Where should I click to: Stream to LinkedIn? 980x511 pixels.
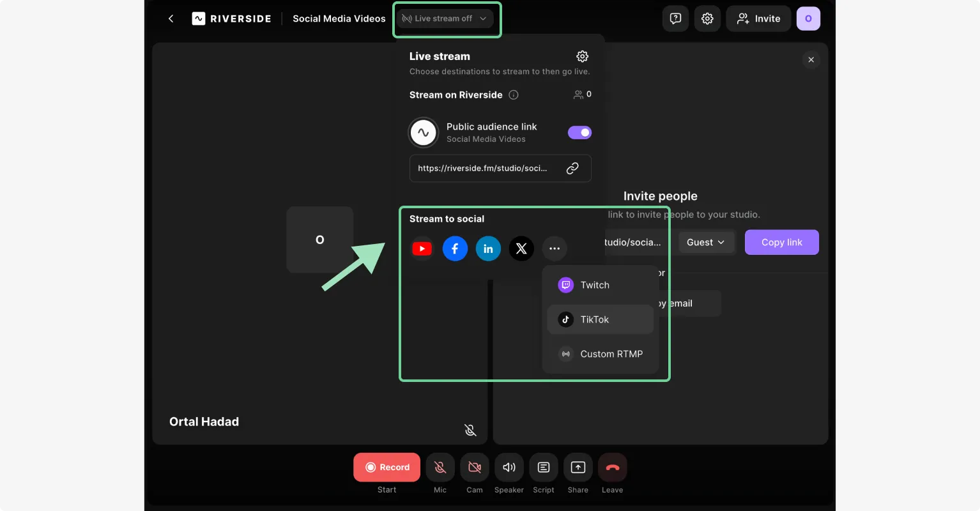tap(488, 248)
